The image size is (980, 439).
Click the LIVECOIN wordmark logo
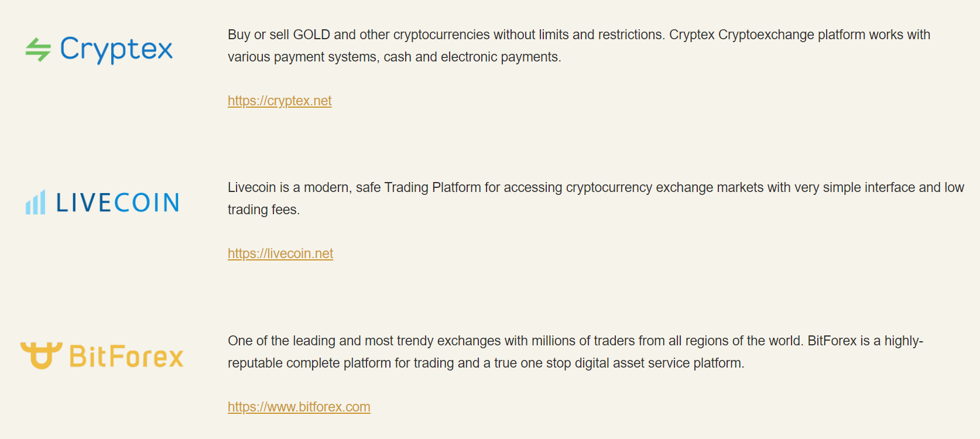pos(118,203)
